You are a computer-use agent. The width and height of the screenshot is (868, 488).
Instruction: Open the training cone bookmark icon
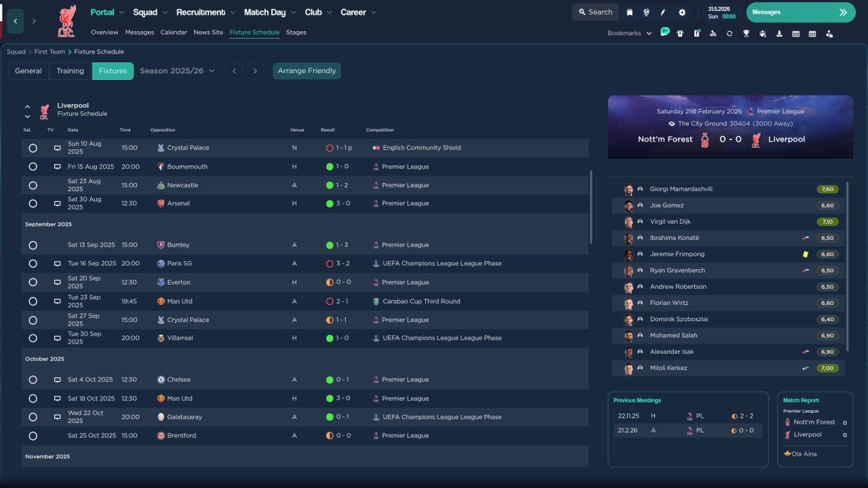pyautogui.click(x=779, y=33)
